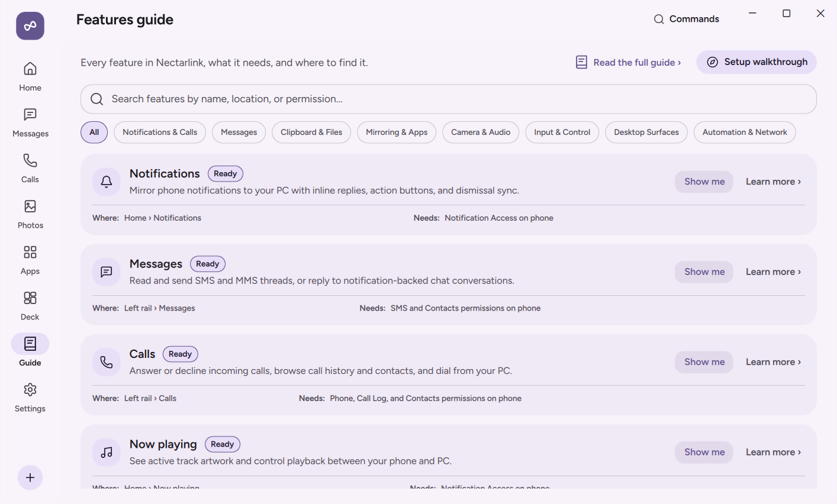This screenshot has width=837, height=504.
Task: Go to Home in the sidebar
Action: (x=30, y=76)
